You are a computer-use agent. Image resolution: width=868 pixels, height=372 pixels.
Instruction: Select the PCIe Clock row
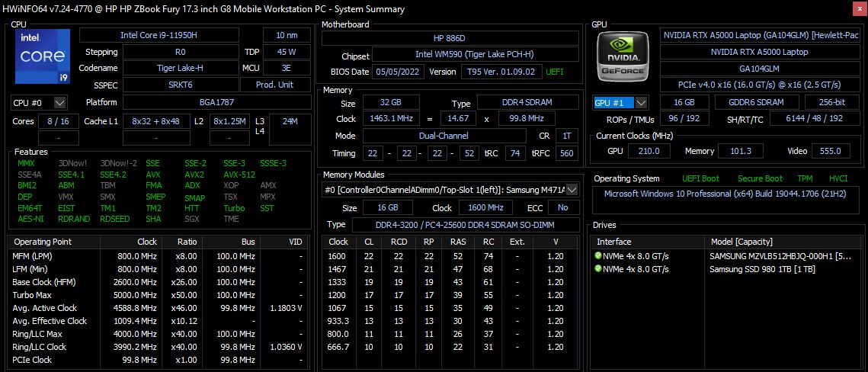(x=160, y=360)
